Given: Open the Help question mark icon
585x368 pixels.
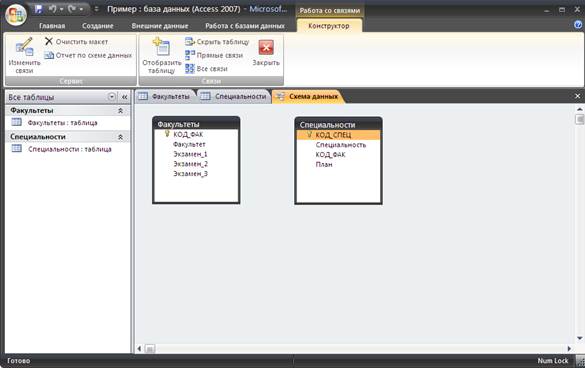Looking at the screenshot, I should pos(578,25).
